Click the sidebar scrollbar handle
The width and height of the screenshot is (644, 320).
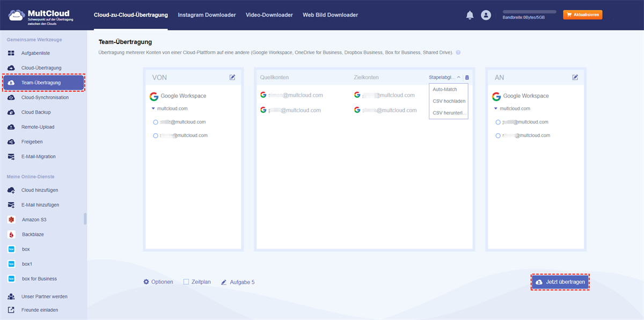85,219
